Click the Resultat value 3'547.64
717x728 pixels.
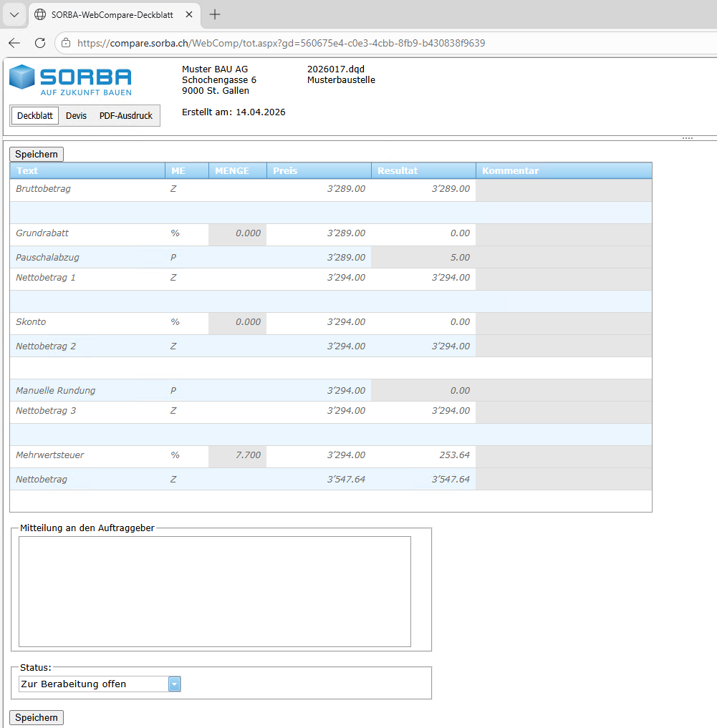(x=451, y=479)
